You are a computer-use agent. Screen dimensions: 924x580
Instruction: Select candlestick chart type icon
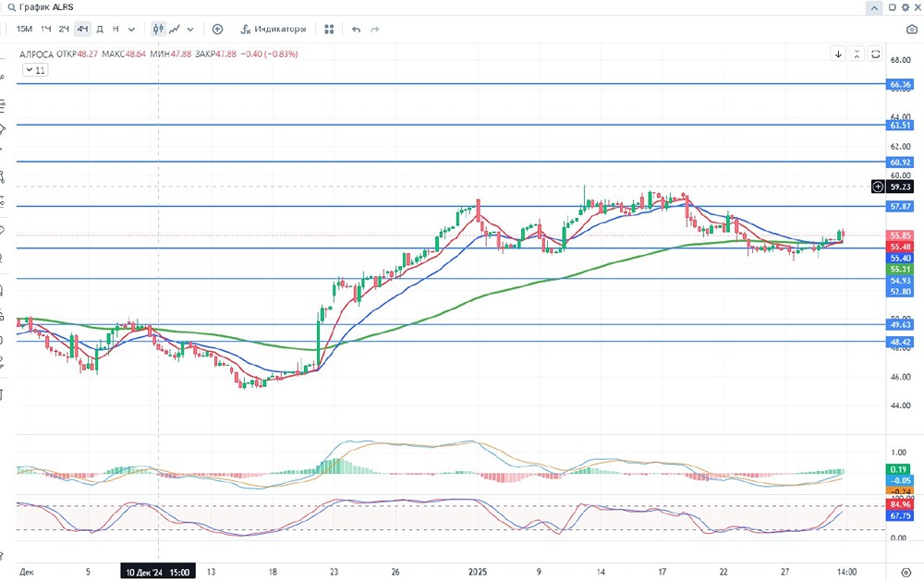pos(158,29)
